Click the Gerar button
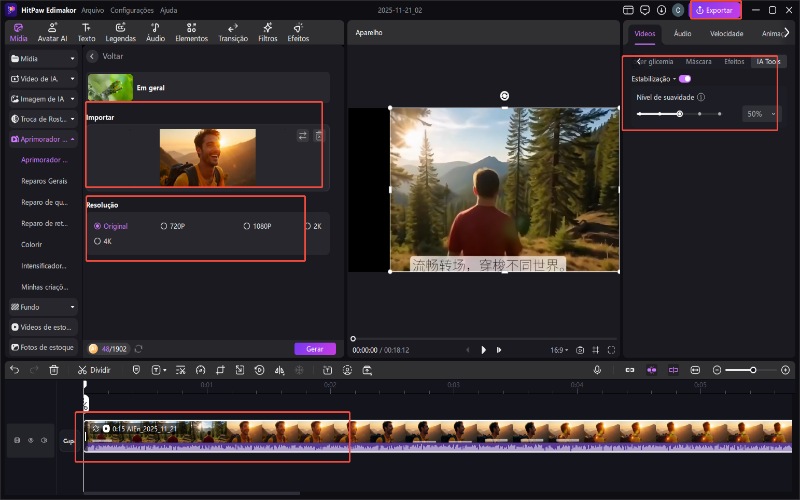The height and width of the screenshot is (500, 800). [x=314, y=349]
